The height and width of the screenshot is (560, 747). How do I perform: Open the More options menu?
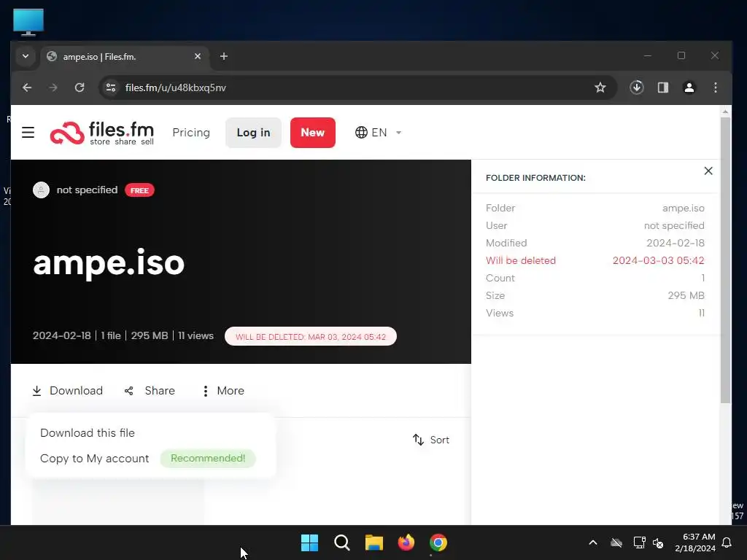click(x=223, y=391)
